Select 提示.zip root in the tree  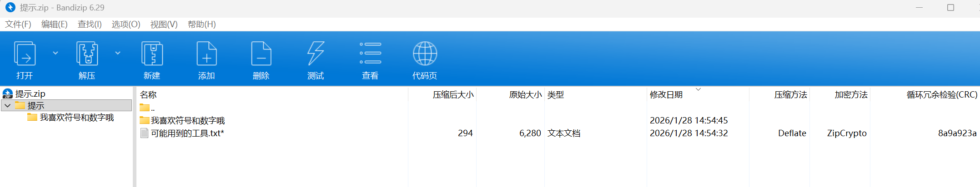pos(30,94)
